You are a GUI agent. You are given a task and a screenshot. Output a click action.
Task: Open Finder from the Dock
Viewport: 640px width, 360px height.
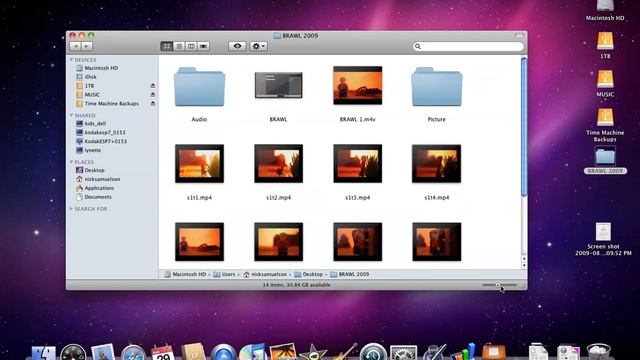point(44,353)
